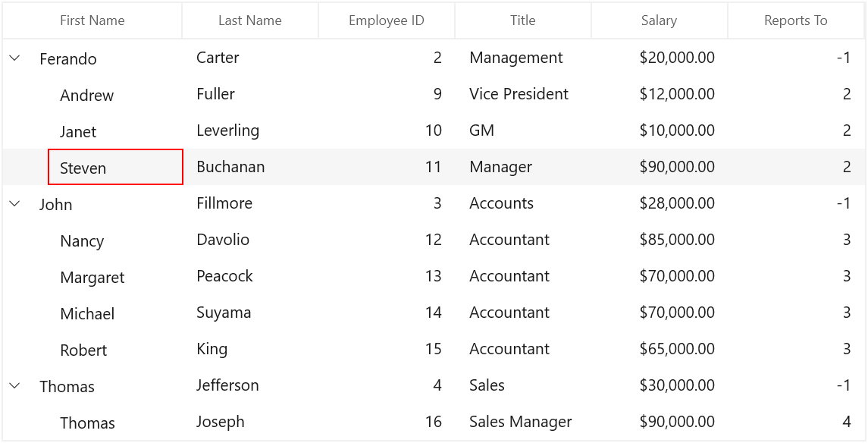Image resolution: width=868 pixels, height=443 pixels.
Task: Click the King last name cell
Action: [x=250, y=349]
